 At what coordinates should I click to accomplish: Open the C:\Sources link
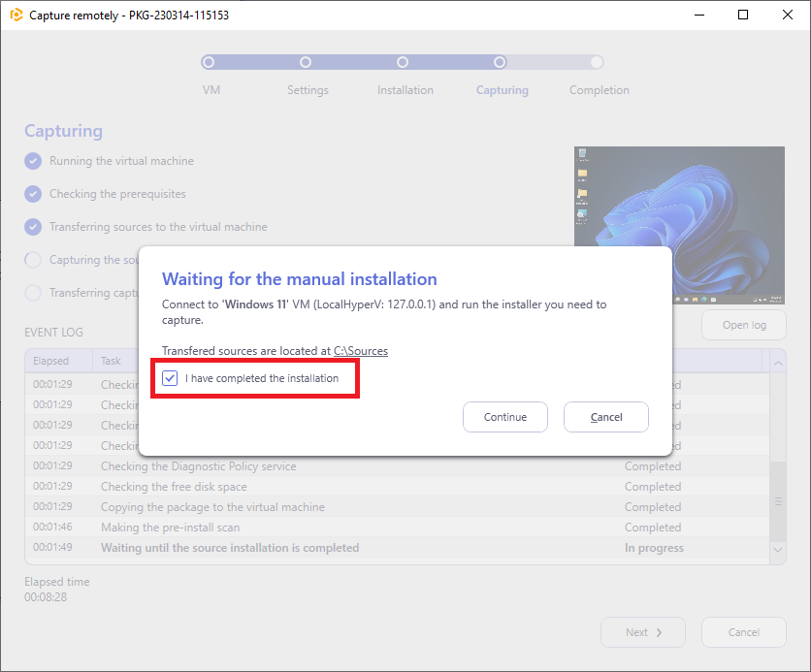click(361, 350)
